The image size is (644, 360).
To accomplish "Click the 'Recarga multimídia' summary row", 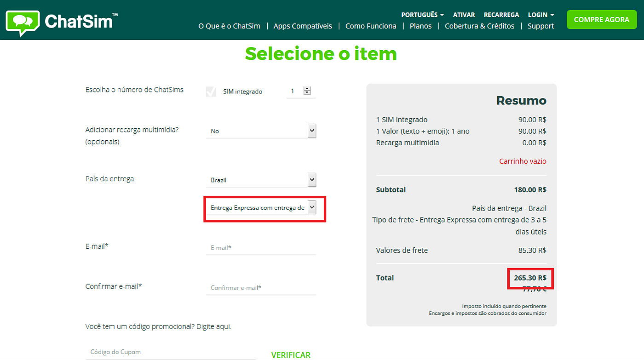I will [x=461, y=143].
